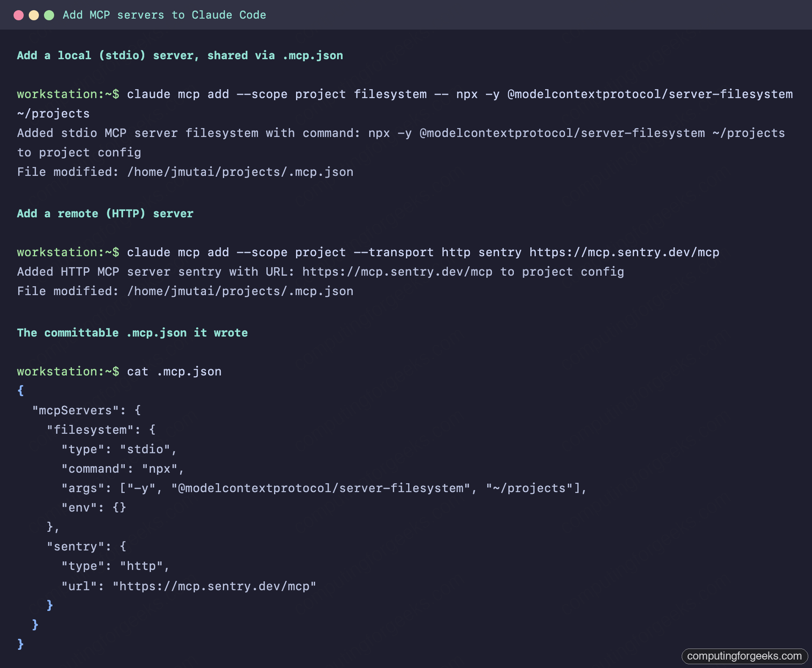Click the '"type": "http",' line
The width and height of the screenshot is (812, 668).
[x=115, y=566]
